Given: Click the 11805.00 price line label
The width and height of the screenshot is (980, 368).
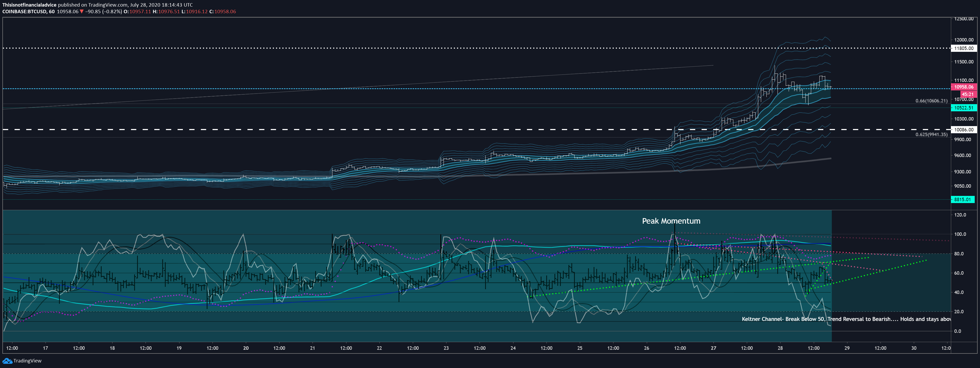Looking at the screenshot, I should [964, 48].
